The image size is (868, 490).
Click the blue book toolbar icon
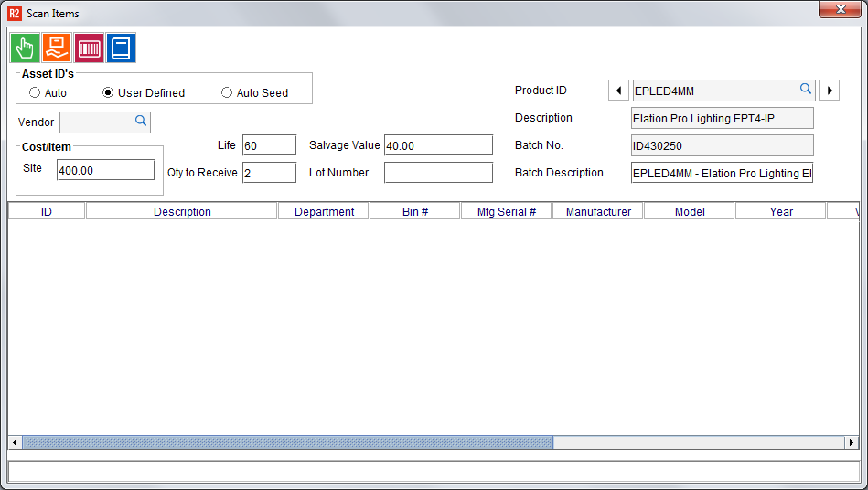click(121, 48)
